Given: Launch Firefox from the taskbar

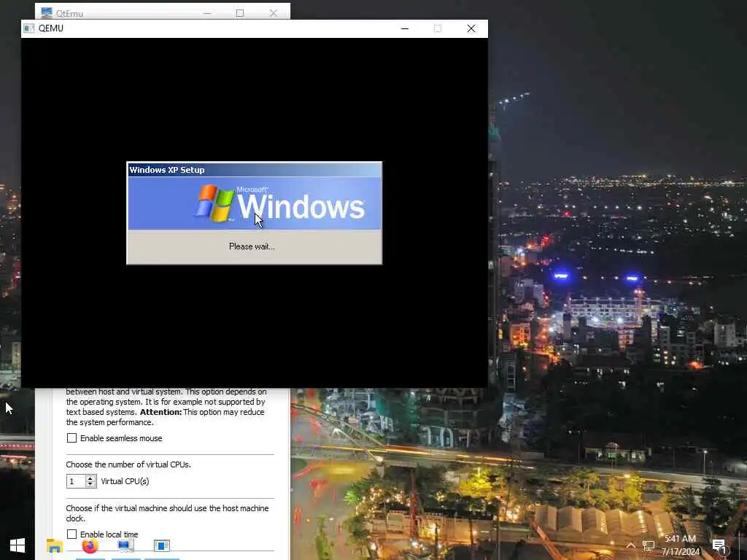Looking at the screenshot, I should (x=90, y=545).
